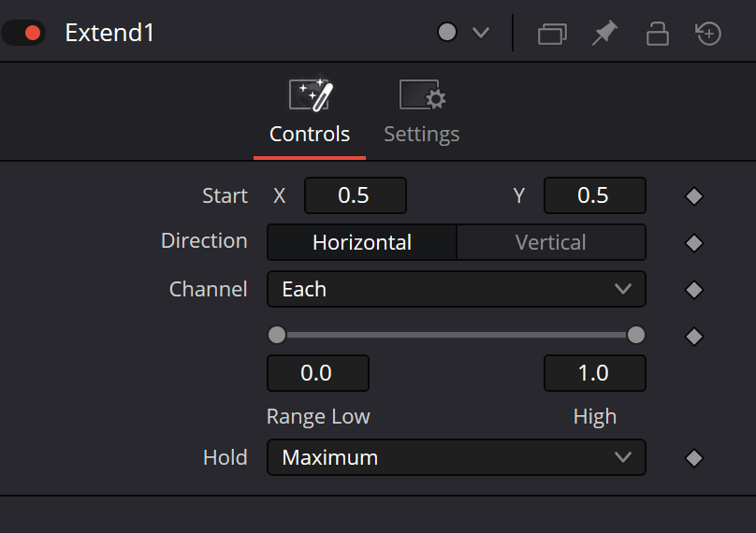Click the Range Low slider handle
756x533 pixels.
point(277,335)
